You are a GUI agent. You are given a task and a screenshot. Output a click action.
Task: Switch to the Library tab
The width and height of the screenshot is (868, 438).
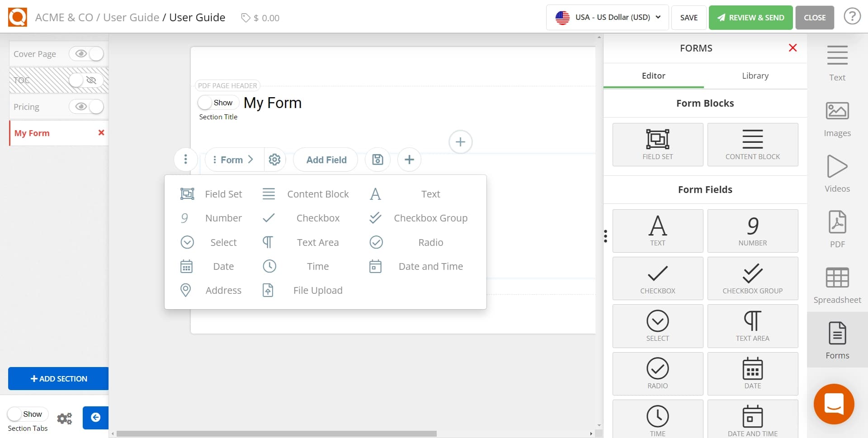[755, 75]
